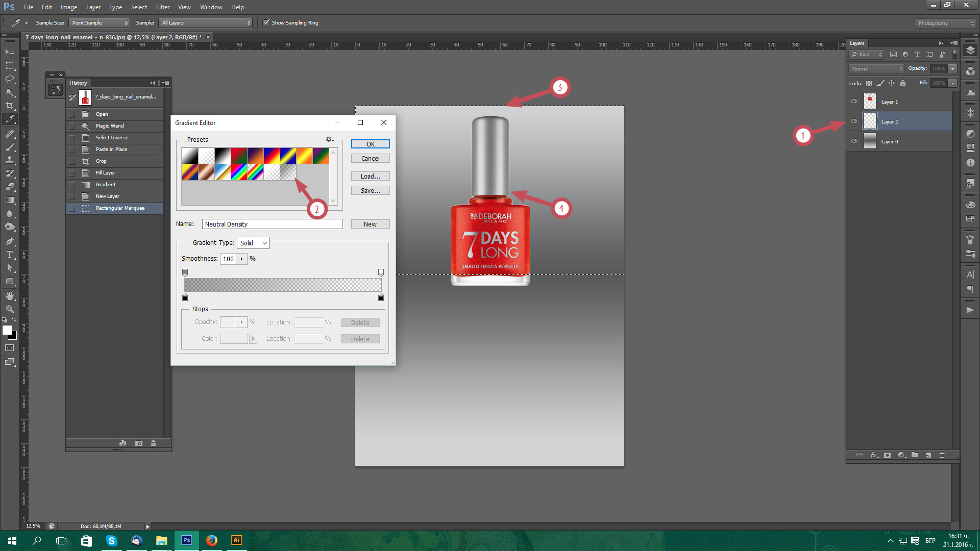Select the Brush tool
This screenshot has width=980, height=551.
[10, 147]
